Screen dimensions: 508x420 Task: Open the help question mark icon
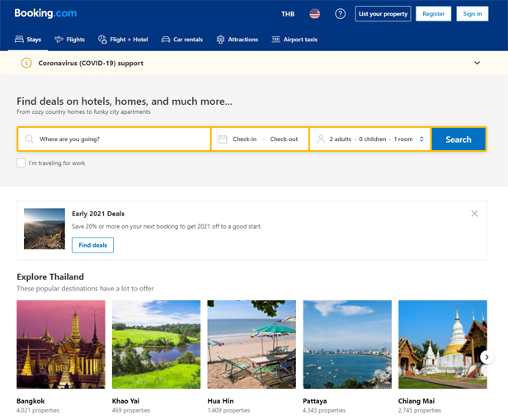click(340, 13)
